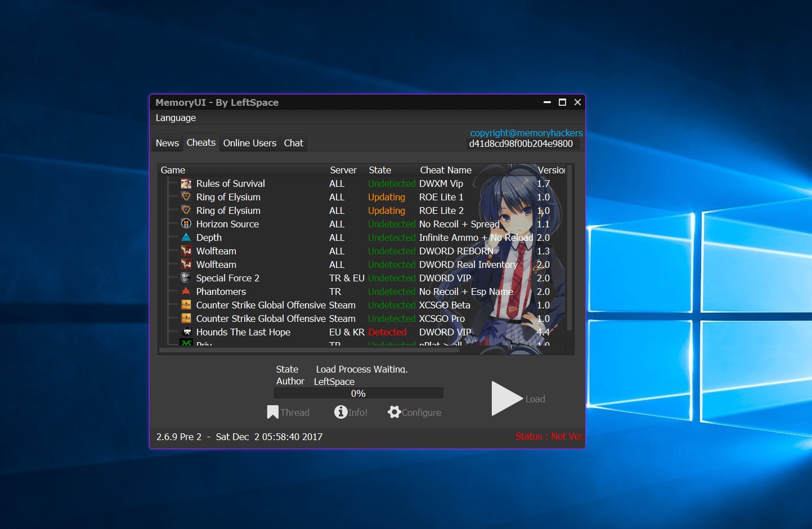Click the Wolfteam icon in DWORD REBORN row

click(186, 251)
